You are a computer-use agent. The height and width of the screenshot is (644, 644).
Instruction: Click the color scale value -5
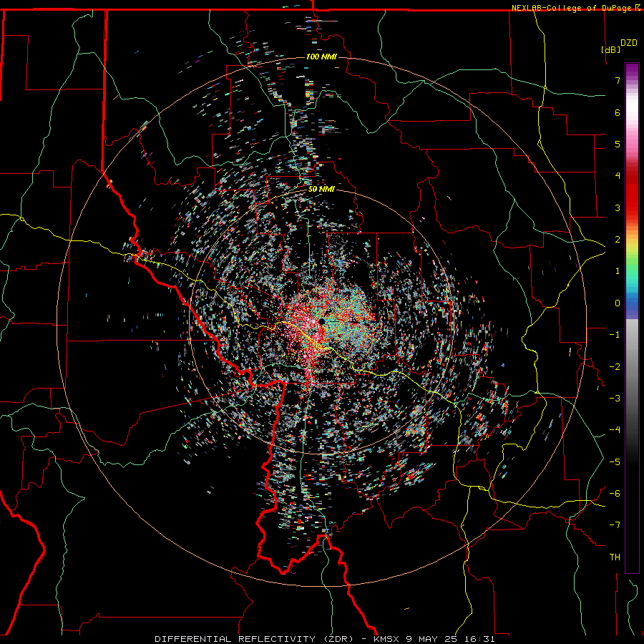[x=615, y=462]
